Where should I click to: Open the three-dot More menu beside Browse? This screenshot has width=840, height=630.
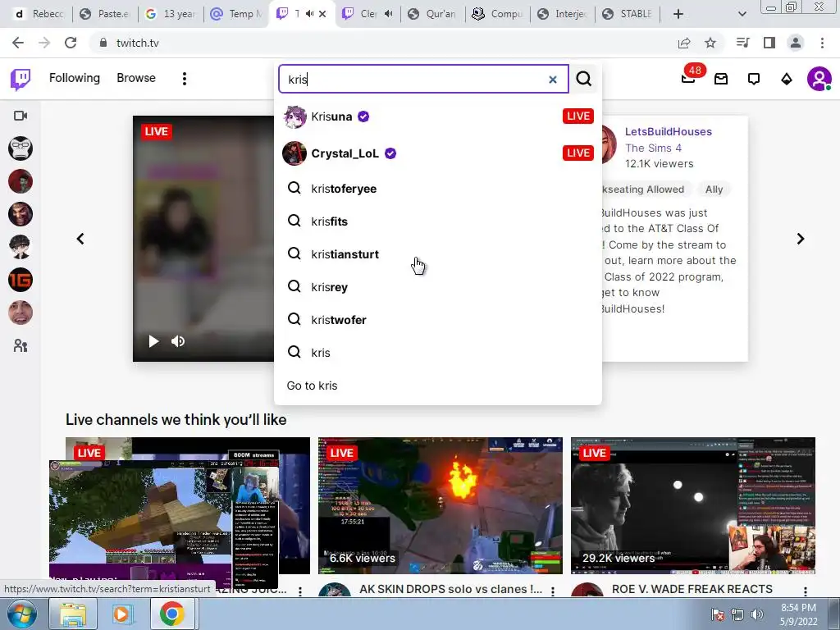(185, 79)
